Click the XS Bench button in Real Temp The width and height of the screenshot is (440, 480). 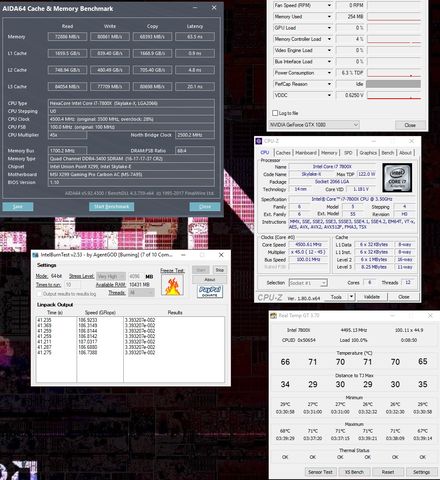[354, 472]
